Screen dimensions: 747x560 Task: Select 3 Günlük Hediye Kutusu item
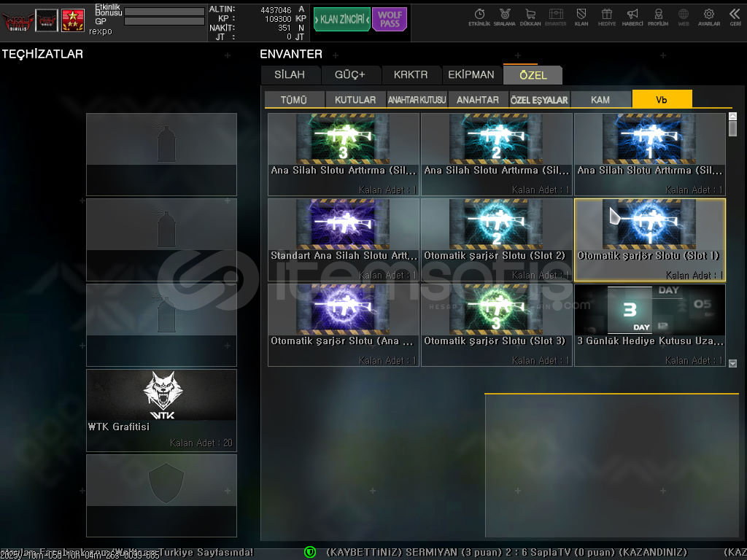(650, 324)
